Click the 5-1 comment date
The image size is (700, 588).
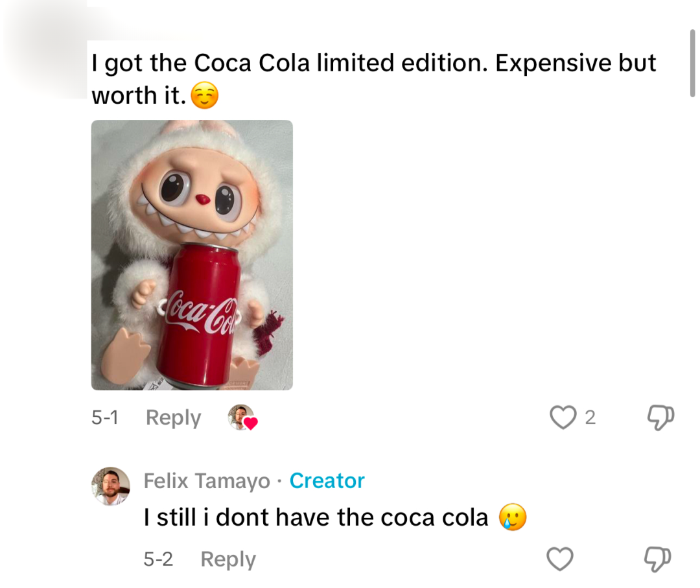click(x=105, y=418)
